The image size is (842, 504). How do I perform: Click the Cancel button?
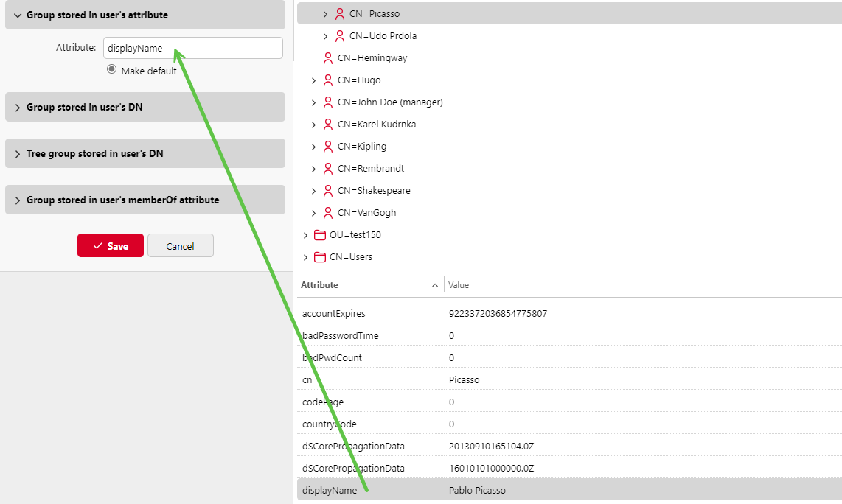180,246
